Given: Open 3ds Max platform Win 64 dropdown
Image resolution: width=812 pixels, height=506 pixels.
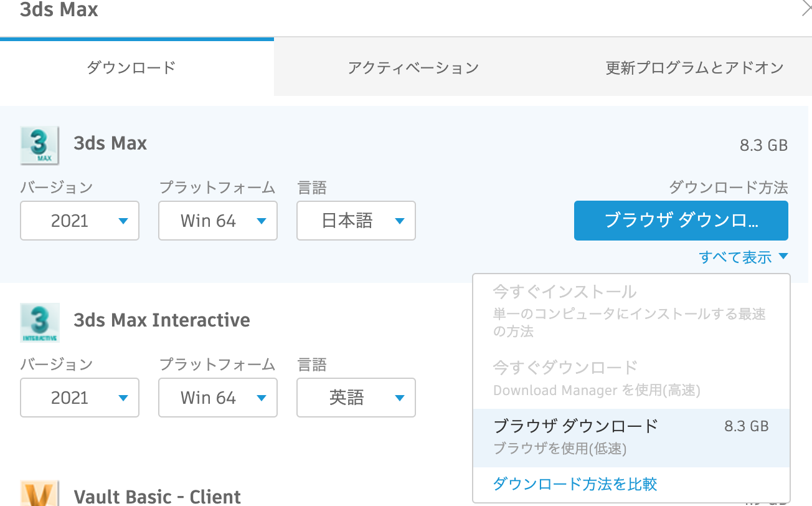Looking at the screenshot, I should (x=218, y=221).
